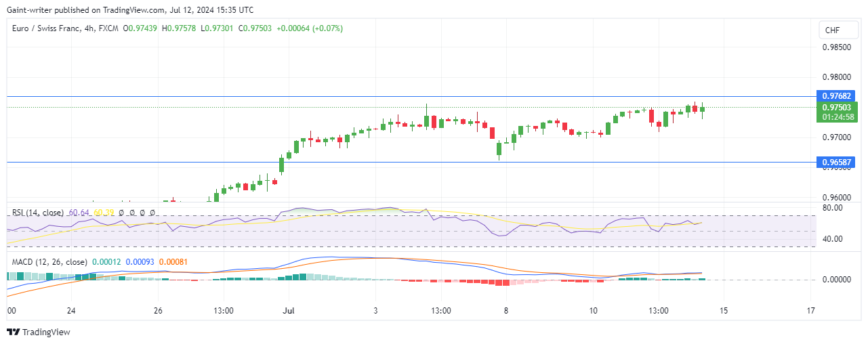Click the 17 date label on time axis
This screenshot has width=868, height=344.
pos(811,311)
